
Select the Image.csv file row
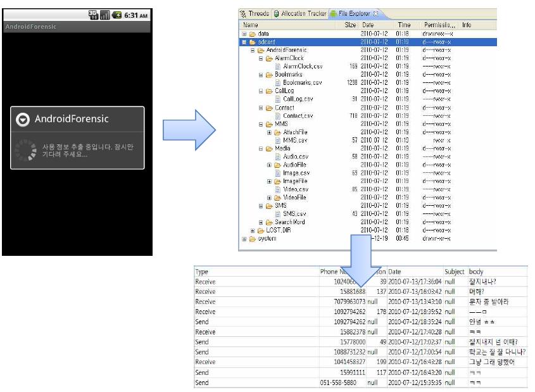coord(296,173)
